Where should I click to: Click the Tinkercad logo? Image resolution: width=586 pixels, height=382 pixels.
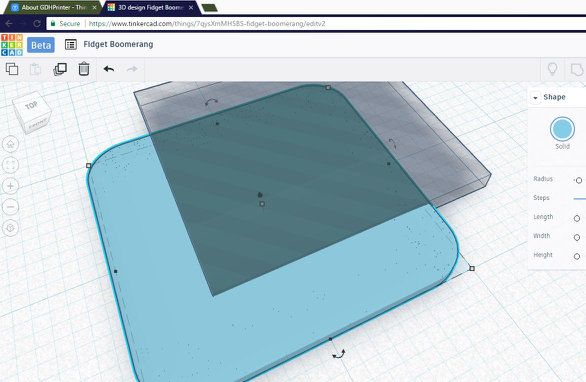click(12, 45)
